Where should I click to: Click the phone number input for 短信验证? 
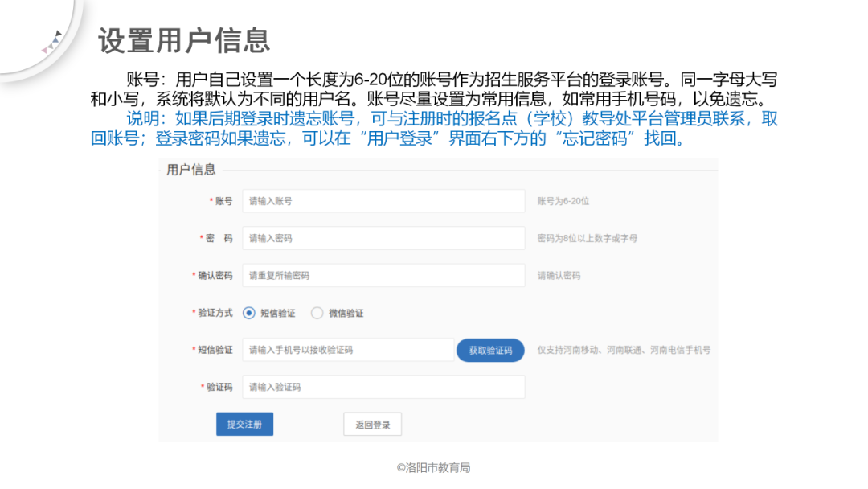pos(346,350)
